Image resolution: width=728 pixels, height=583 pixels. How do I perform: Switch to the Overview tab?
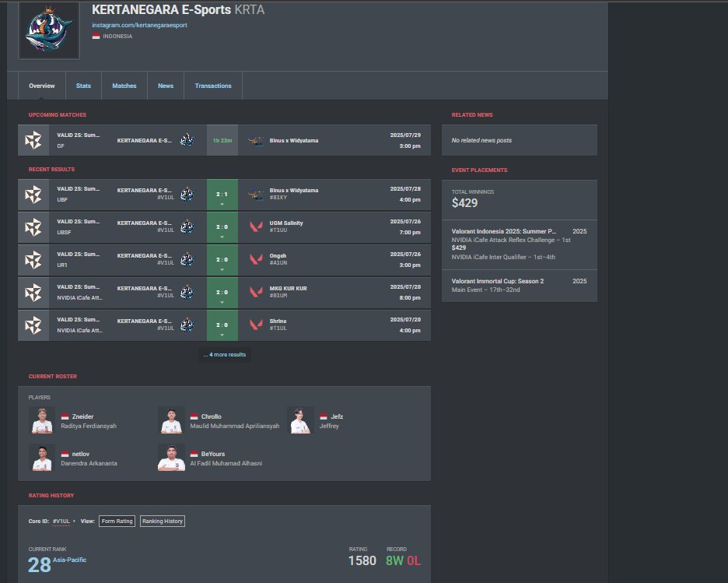pyautogui.click(x=42, y=86)
